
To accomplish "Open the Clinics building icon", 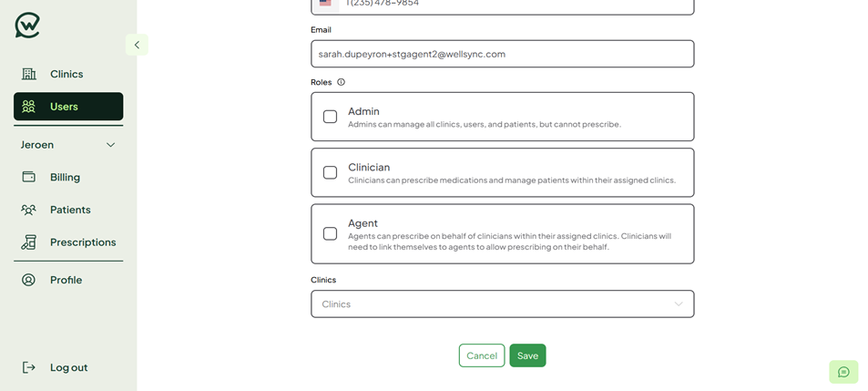I will [29, 74].
